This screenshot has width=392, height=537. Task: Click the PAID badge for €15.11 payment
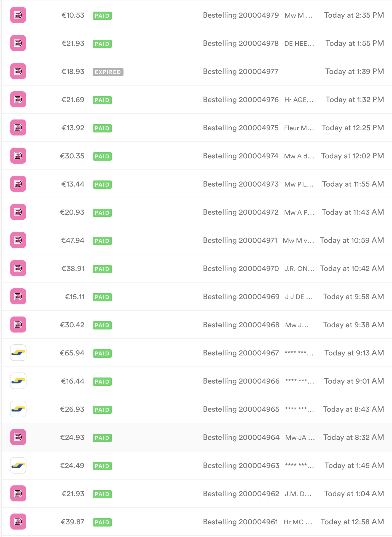click(102, 297)
